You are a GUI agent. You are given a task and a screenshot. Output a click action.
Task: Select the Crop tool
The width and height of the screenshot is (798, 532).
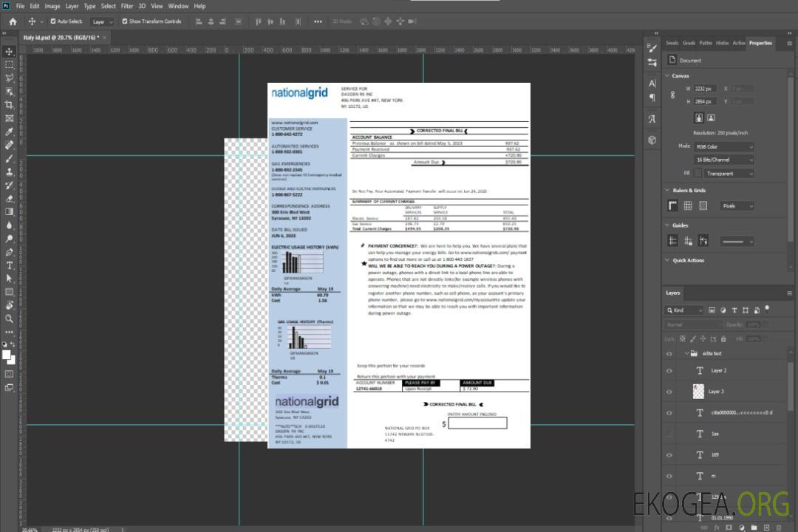[x=9, y=105]
